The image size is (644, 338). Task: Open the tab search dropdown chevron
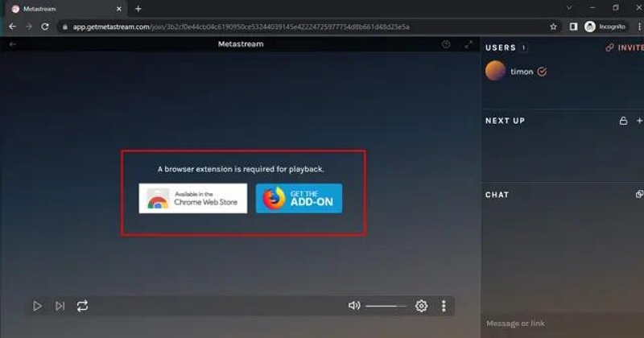[x=569, y=8]
